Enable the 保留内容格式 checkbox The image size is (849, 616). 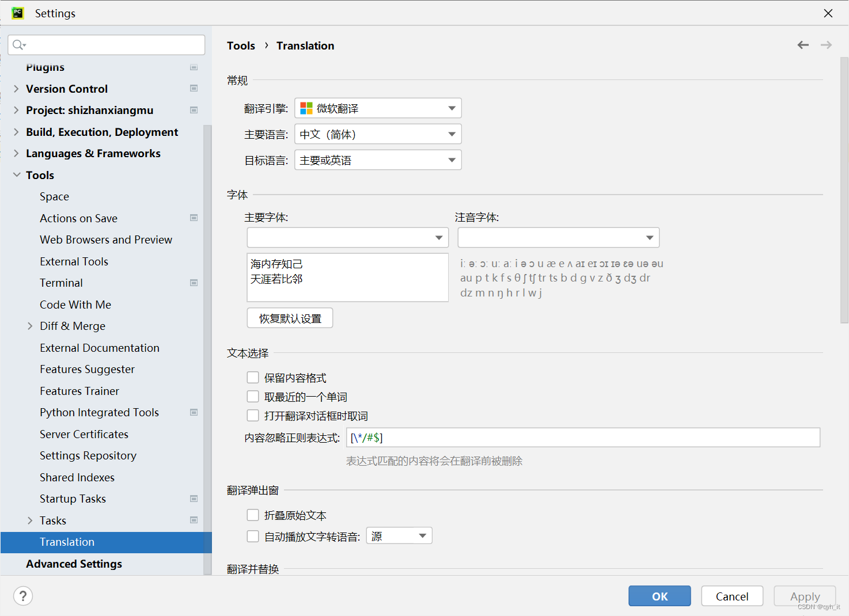(x=253, y=377)
